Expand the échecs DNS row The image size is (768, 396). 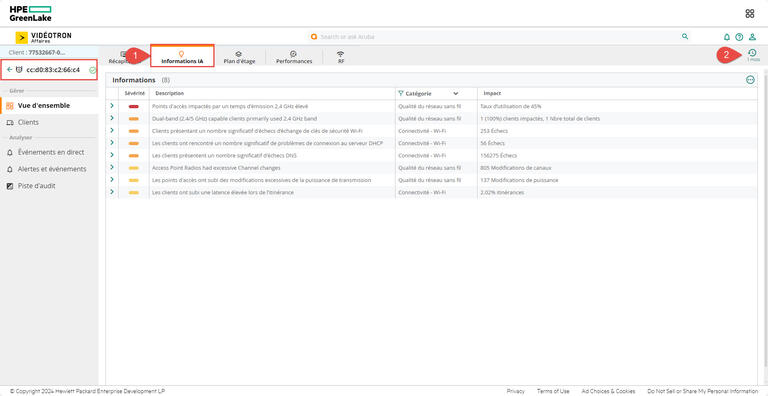(112, 155)
